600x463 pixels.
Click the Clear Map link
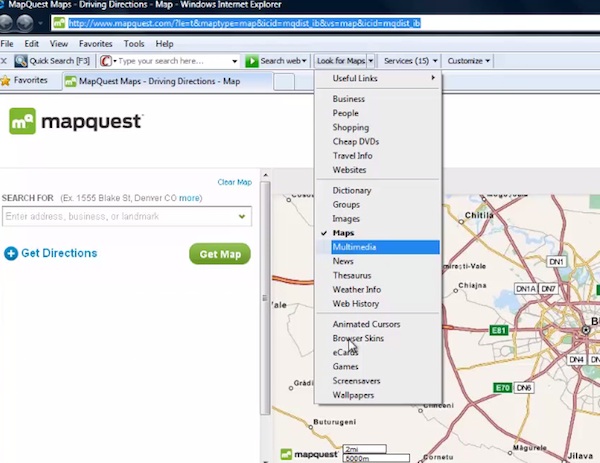pos(235,182)
